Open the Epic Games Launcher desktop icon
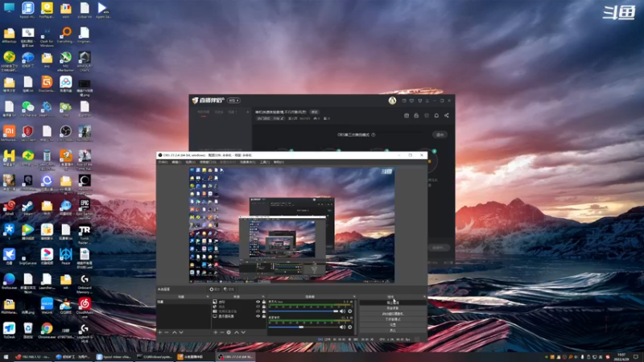This screenshot has height=362, width=644. pyautogui.click(x=85, y=208)
